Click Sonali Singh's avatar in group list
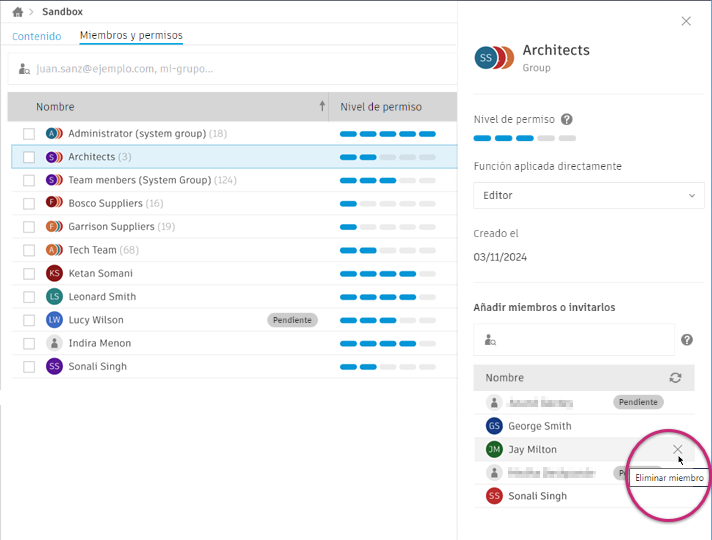This screenshot has height=540, width=712. tap(494, 496)
